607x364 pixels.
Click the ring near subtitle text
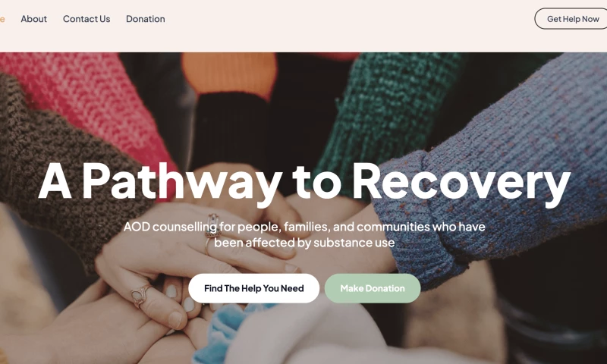tap(212, 225)
